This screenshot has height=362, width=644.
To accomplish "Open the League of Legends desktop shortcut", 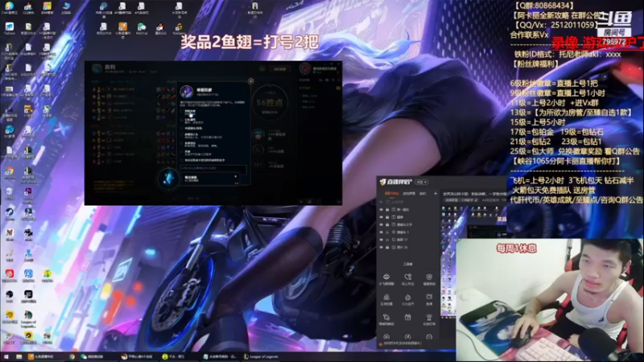I will pyautogui.click(x=28, y=319).
